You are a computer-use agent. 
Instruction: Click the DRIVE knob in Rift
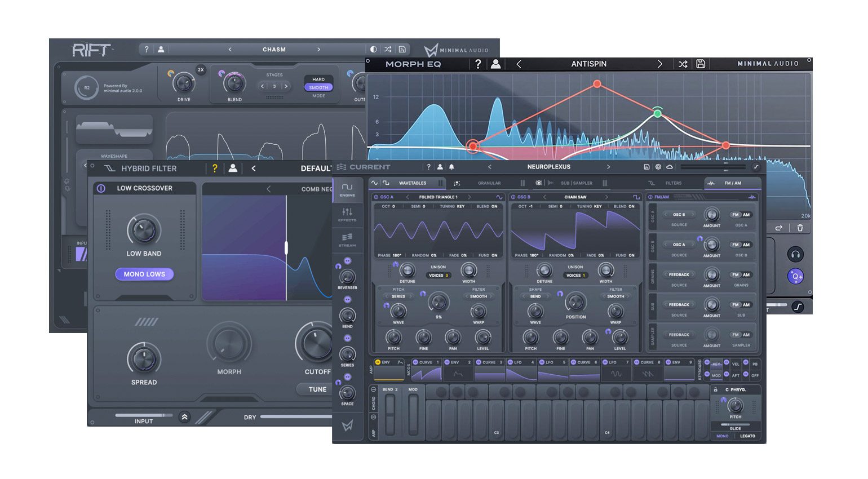point(184,83)
